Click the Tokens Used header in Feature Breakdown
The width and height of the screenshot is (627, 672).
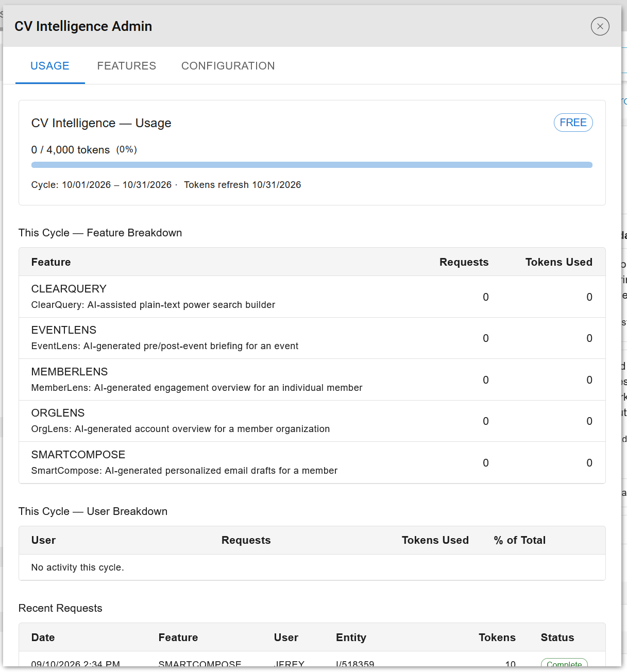(x=558, y=262)
